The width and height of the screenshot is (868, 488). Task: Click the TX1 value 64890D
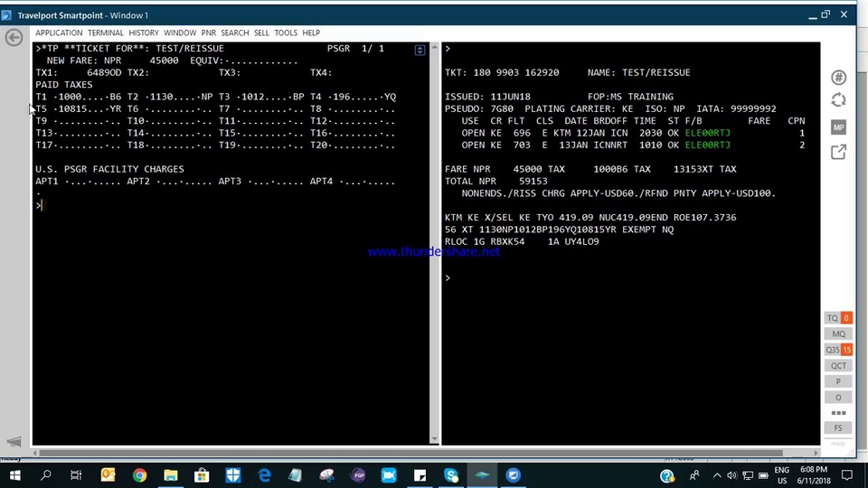tap(104, 72)
